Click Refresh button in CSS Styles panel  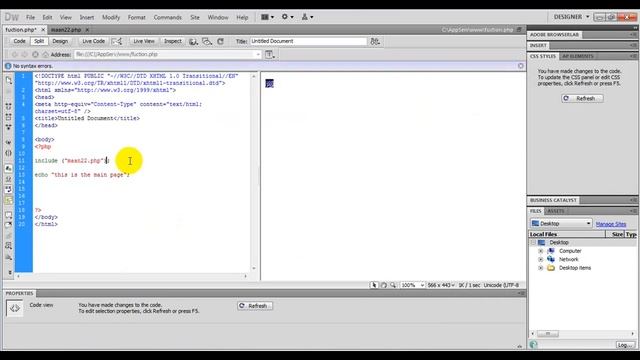582,98
